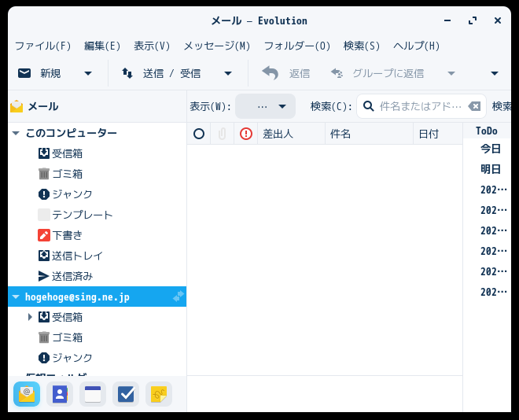Click the read status column header

199,134
